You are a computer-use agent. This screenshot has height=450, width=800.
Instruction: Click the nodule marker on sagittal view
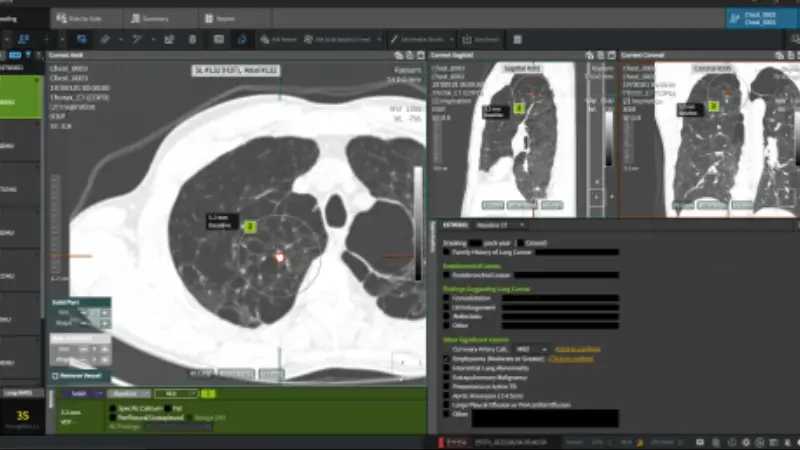[x=519, y=108]
